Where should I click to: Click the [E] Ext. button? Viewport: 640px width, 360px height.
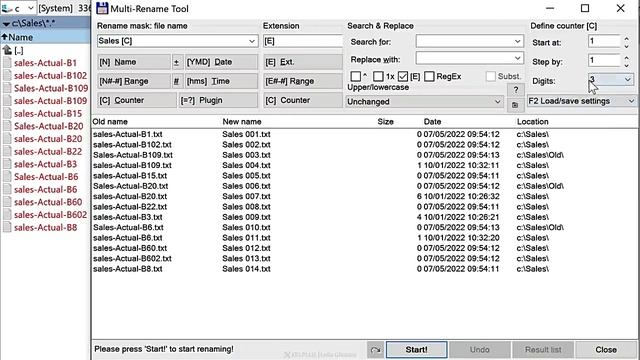point(303,62)
